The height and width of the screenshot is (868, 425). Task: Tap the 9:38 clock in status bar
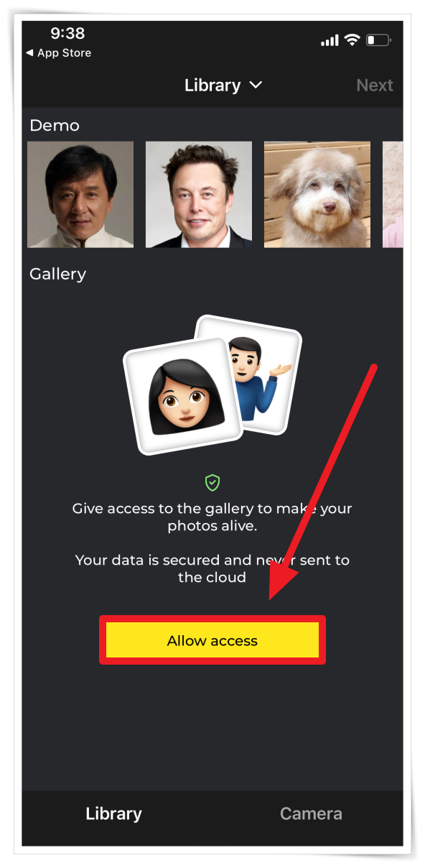(67, 33)
